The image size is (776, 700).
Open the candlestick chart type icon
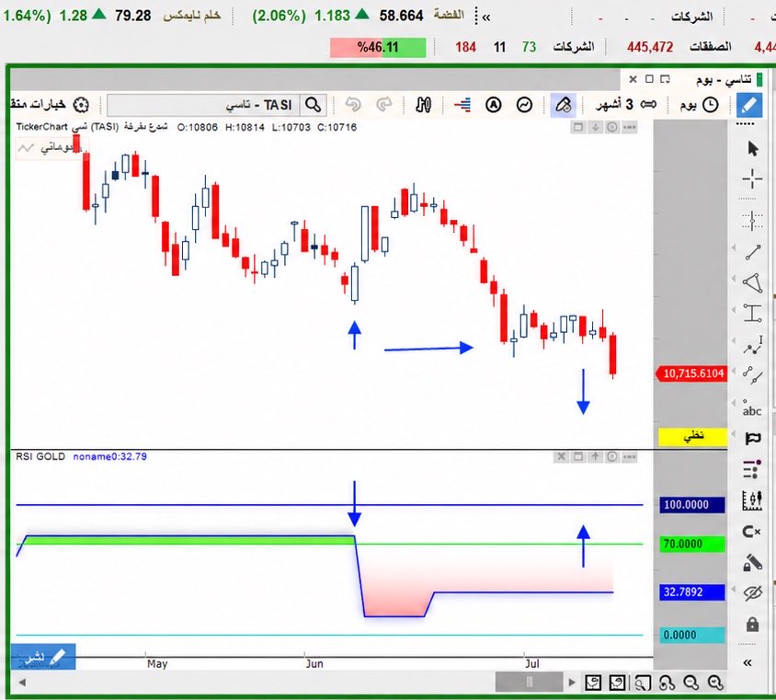point(423,105)
